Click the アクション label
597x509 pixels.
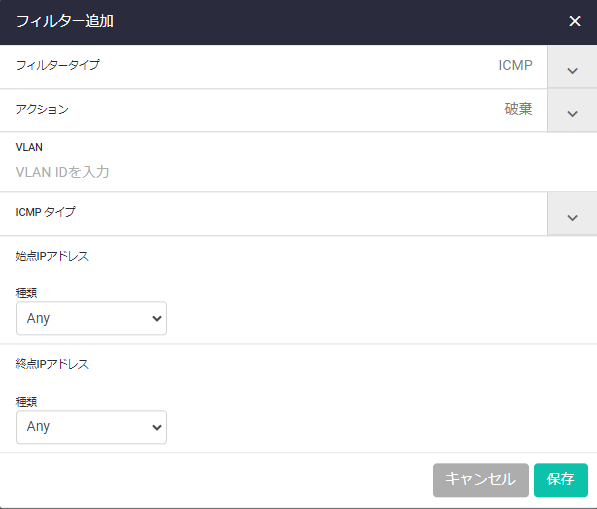click(42, 109)
